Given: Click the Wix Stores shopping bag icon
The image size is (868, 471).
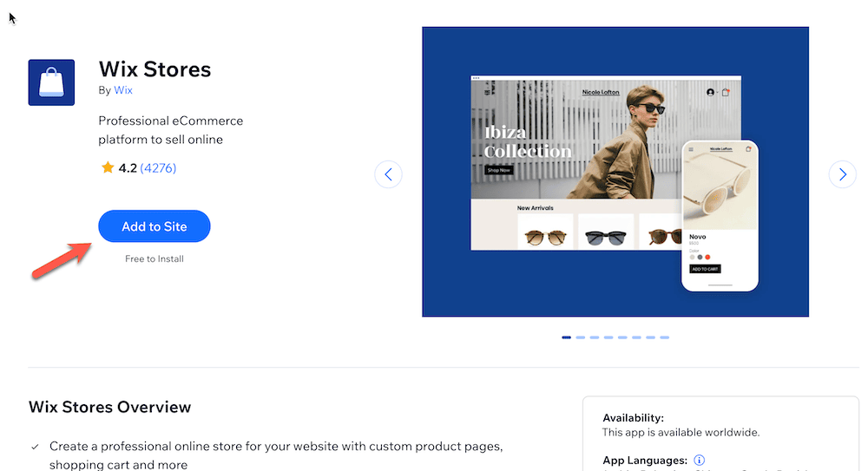Looking at the screenshot, I should pos(51,82).
